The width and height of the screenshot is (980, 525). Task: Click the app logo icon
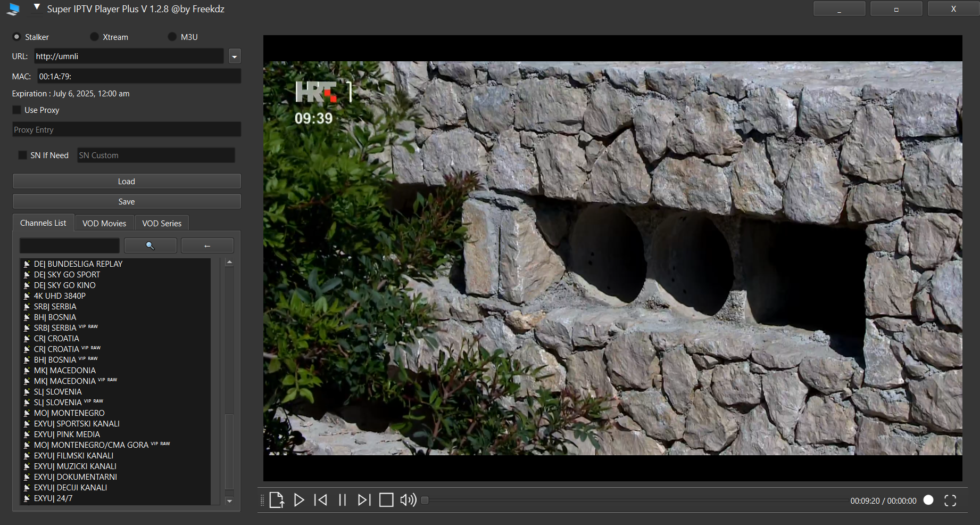[14, 9]
